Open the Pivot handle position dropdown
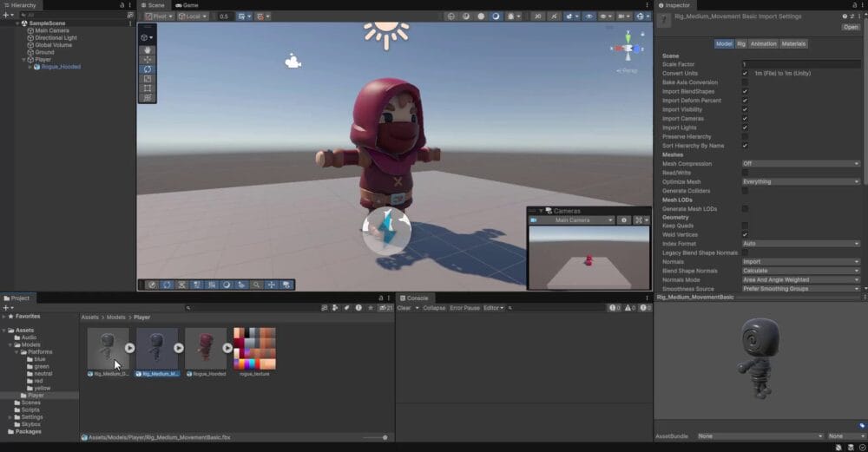868x452 pixels. 159,16
